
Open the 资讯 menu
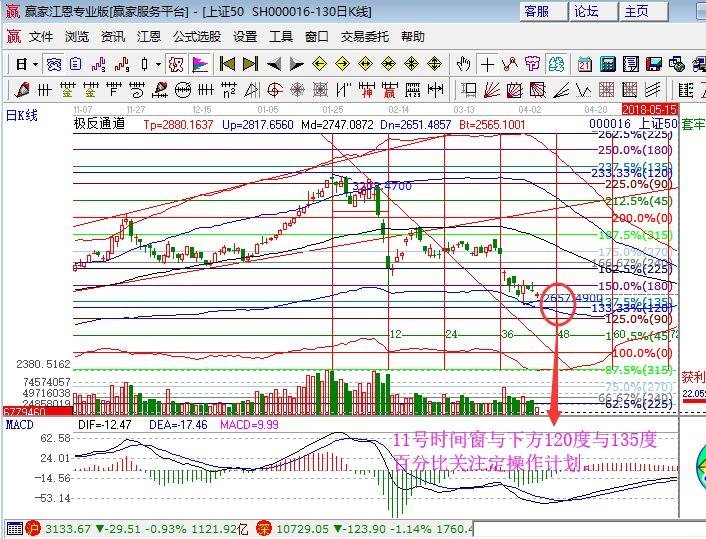coord(113,36)
